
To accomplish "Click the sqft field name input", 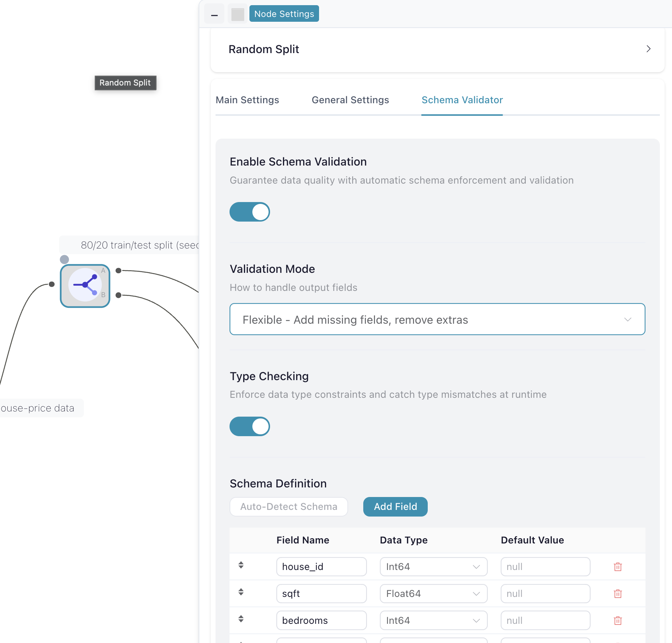I will tap(321, 594).
